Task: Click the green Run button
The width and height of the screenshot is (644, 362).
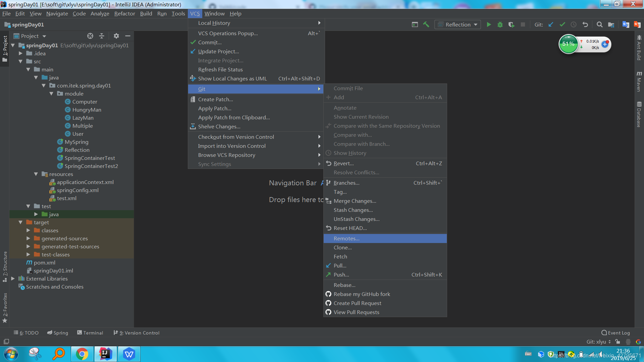Action: [x=489, y=24]
